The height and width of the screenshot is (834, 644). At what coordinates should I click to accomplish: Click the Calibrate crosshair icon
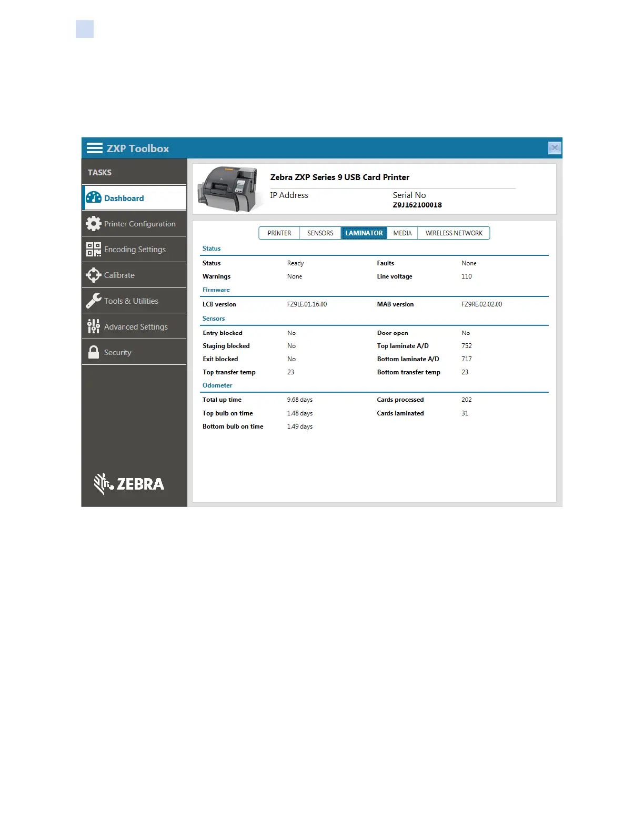coord(94,275)
